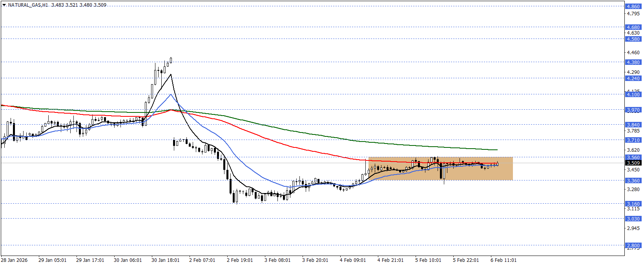Click the 4.380 blue price label
Screen dimensions: 644x265
(633, 62)
